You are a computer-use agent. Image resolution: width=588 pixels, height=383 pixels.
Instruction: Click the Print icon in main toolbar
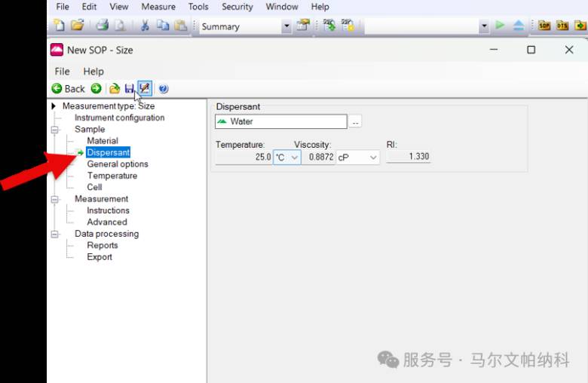pos(102,26)
